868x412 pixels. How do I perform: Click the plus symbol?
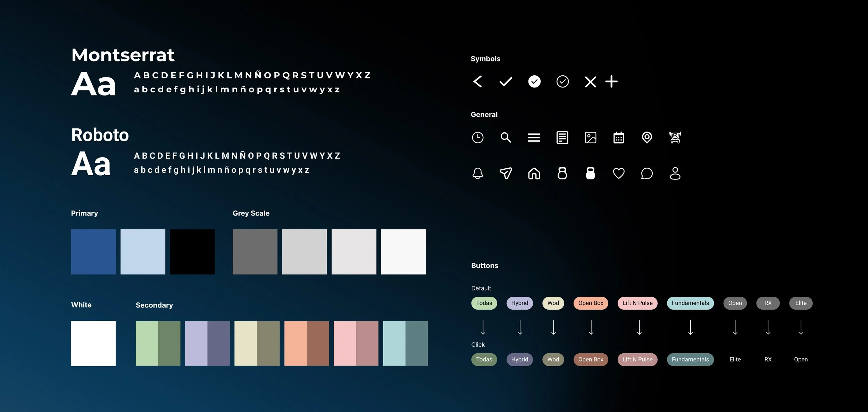click(x=611, y=82)
